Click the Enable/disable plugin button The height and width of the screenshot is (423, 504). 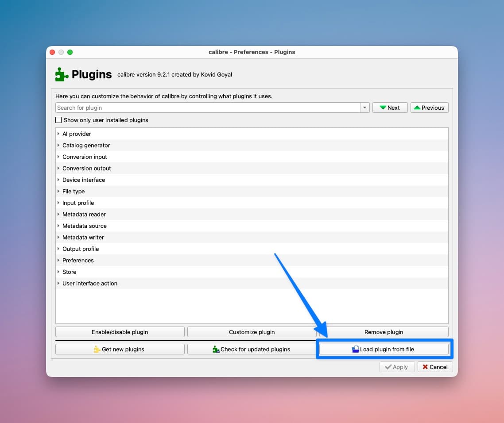(x=120, y=332)
